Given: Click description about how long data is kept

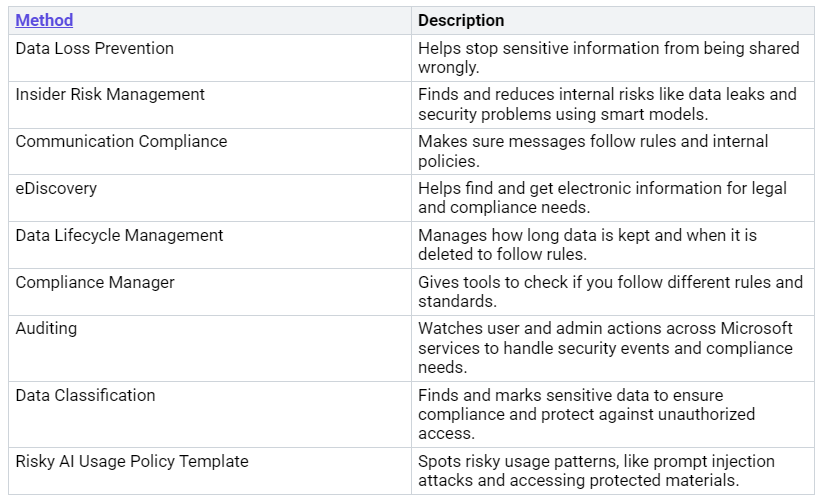Looking at the screenshot, I should coord(588,245).
